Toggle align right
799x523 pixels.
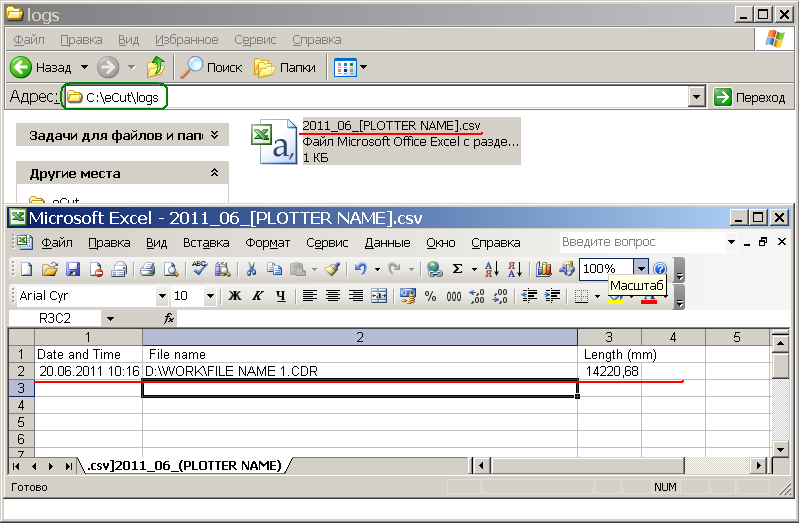[x=356, y=296]
